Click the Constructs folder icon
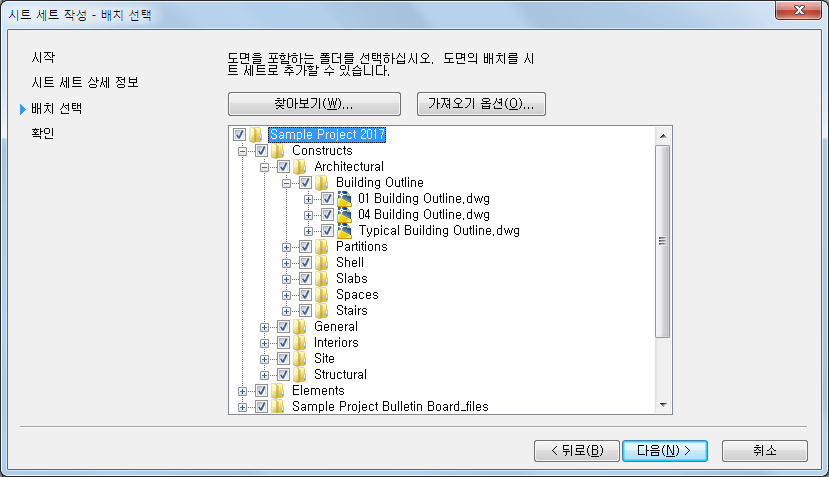This screenshot has width=829, height=477. tap(278, 151)
